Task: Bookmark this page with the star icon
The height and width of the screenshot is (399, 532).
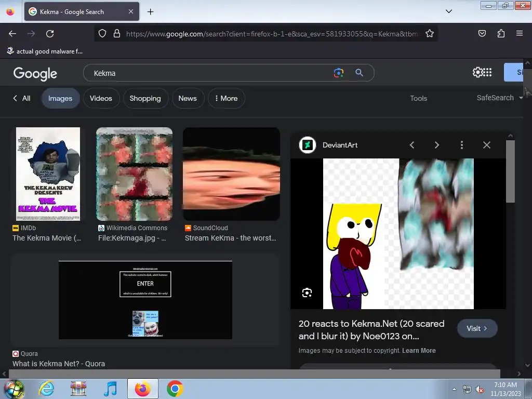Action: tap(430, 33)
